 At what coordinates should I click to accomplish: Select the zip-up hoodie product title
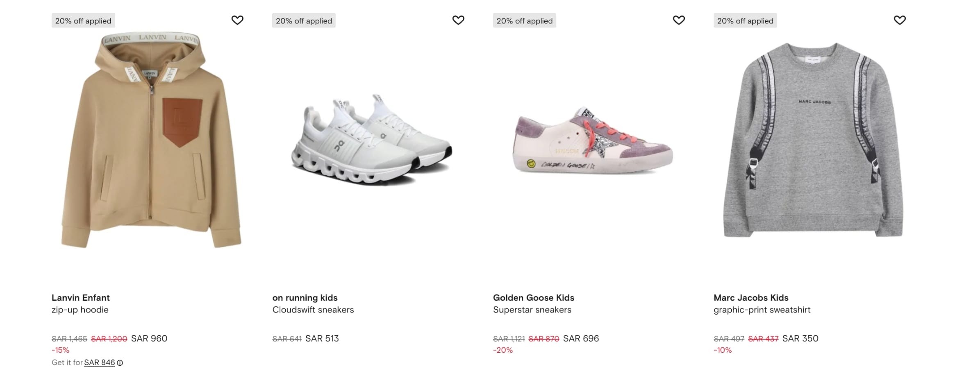coord(80,310)
